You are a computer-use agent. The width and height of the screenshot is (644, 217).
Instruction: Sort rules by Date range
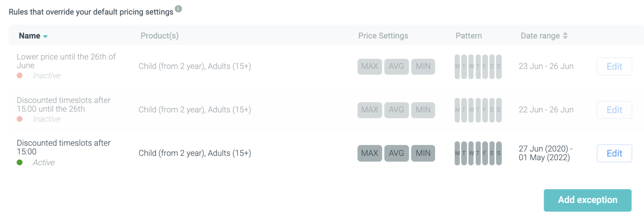pos(565,36)
